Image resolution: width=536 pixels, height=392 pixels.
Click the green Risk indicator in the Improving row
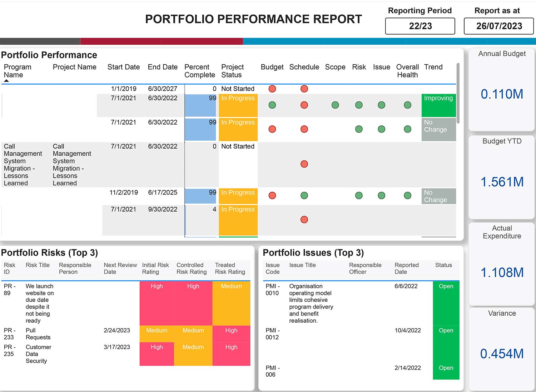click(x=359, y=105)
